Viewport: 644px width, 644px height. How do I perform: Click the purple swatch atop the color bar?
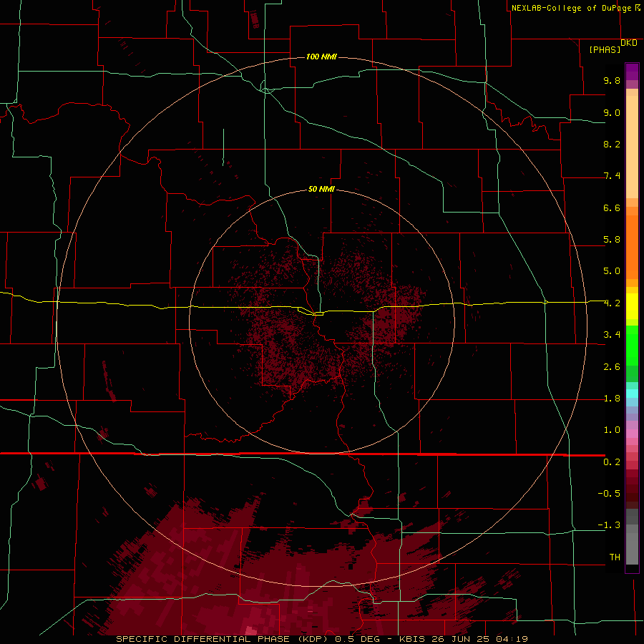(x=632, y=72)
